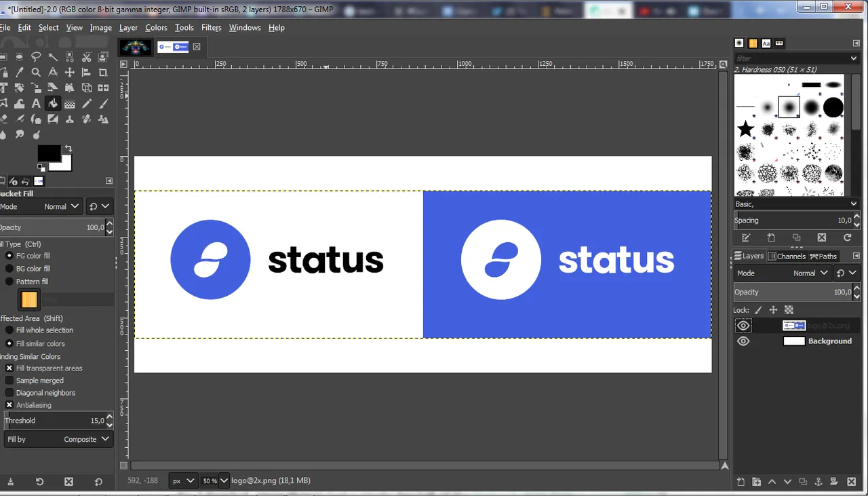Select the Zoom magnifier tool
This screenshot has height=496, width=868.
(36, 72)
